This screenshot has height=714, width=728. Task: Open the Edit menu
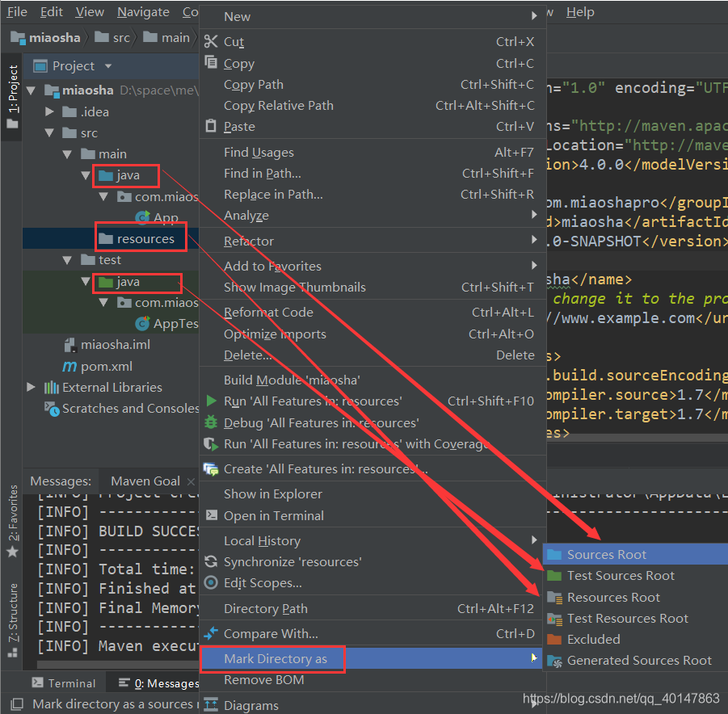51,11
